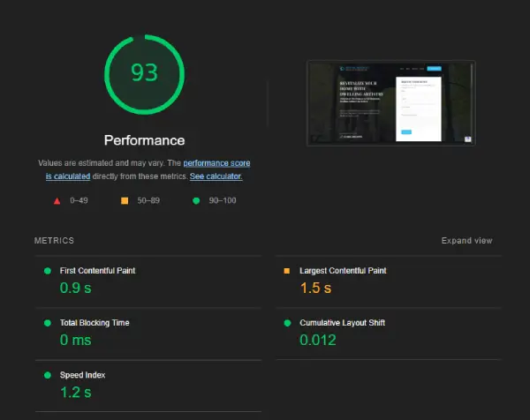The image size is (530, 420).
Task: Open the page screenshot thumbnail
Action: 390,102
